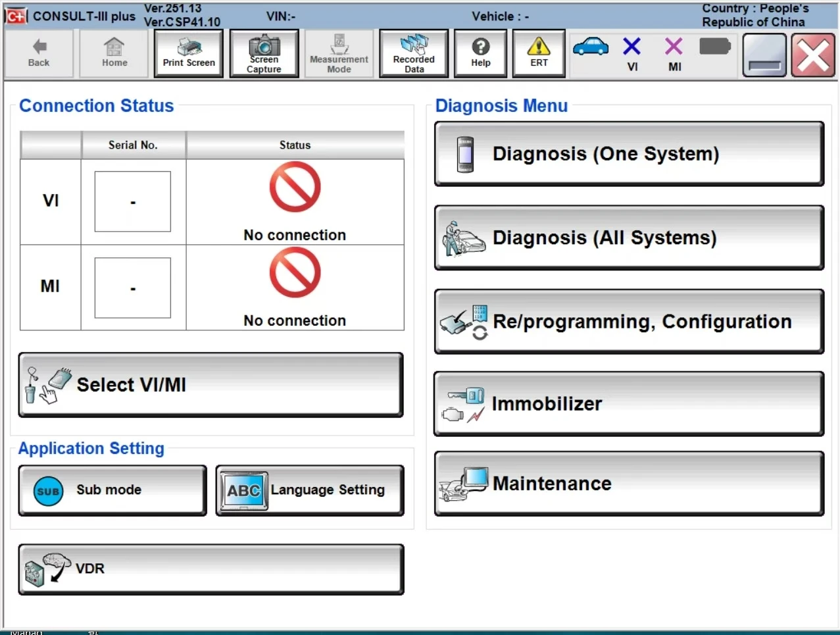
Task: Open Diagnosis (One System)
Action: point(629,154)
